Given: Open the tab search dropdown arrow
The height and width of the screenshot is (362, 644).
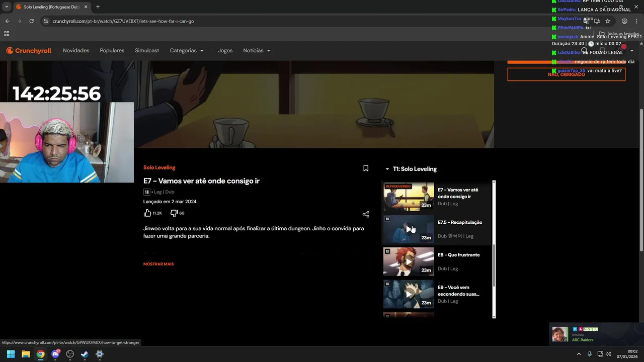Looking at the screenshot, I should (7, 7).
